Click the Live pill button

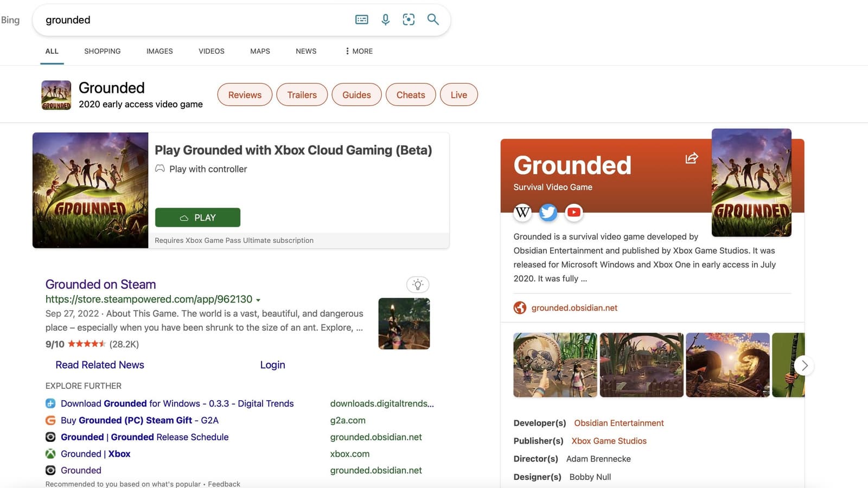coord(459,95)
